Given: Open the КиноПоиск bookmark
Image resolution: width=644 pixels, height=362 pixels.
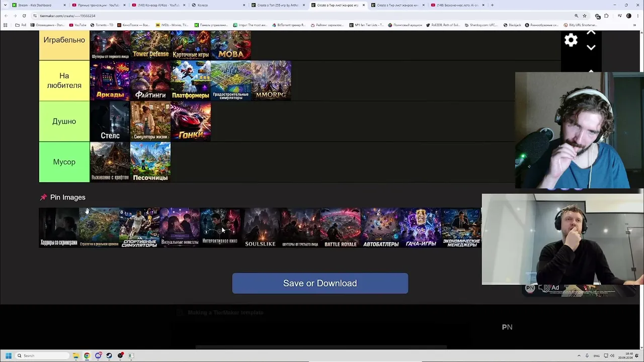Looking at the screenshot, I should tap(133, 25).
